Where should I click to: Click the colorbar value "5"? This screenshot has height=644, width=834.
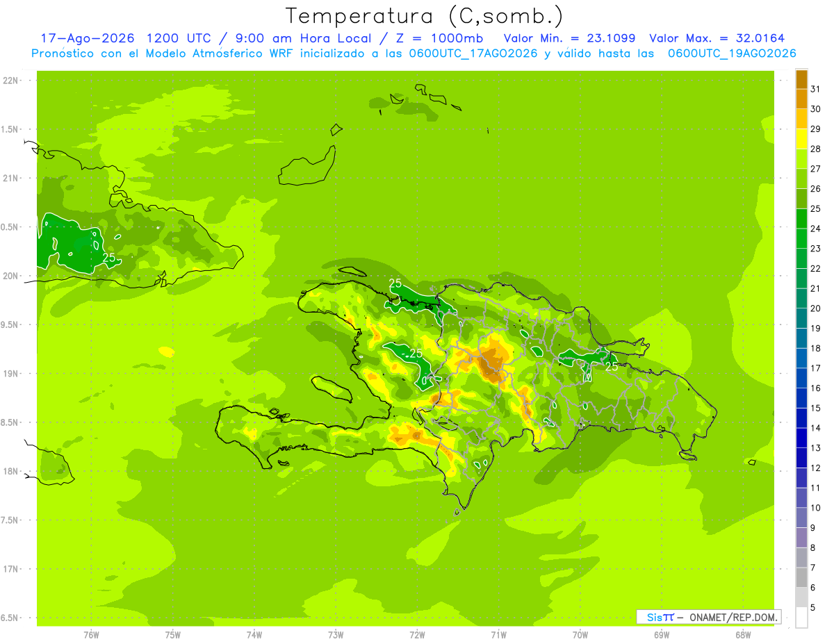813,608
